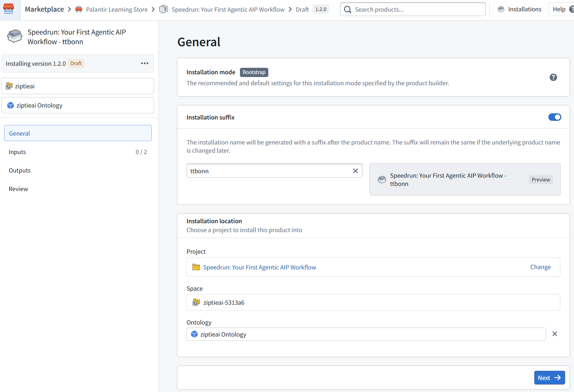Click Change to pick another project
This screenshot has width=574, height=392.
click(540, 267)
